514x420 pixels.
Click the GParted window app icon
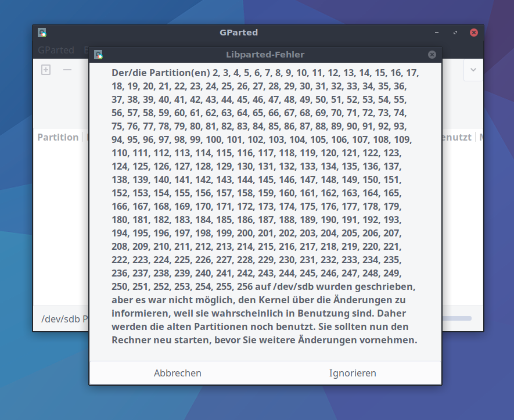point(42,33)
